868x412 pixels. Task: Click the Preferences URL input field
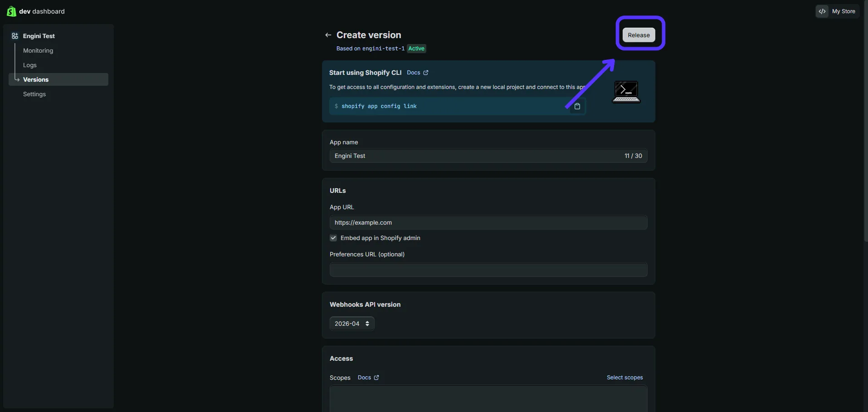488,270
